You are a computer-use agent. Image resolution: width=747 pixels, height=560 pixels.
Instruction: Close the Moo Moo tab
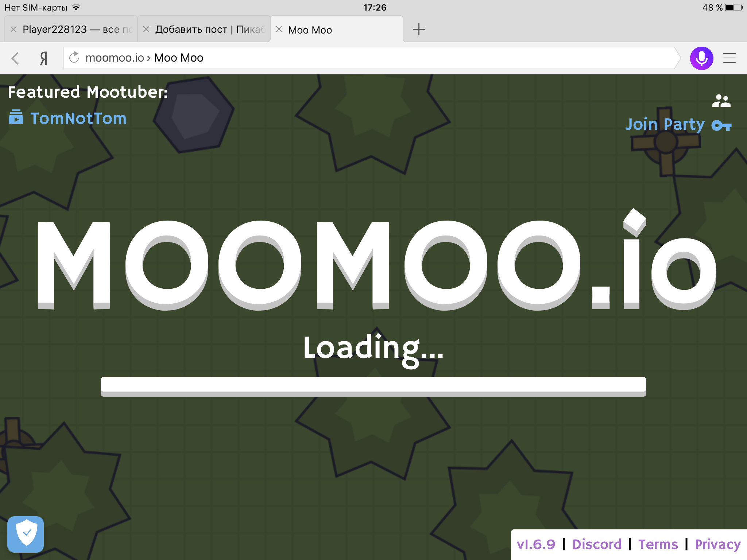279,30
